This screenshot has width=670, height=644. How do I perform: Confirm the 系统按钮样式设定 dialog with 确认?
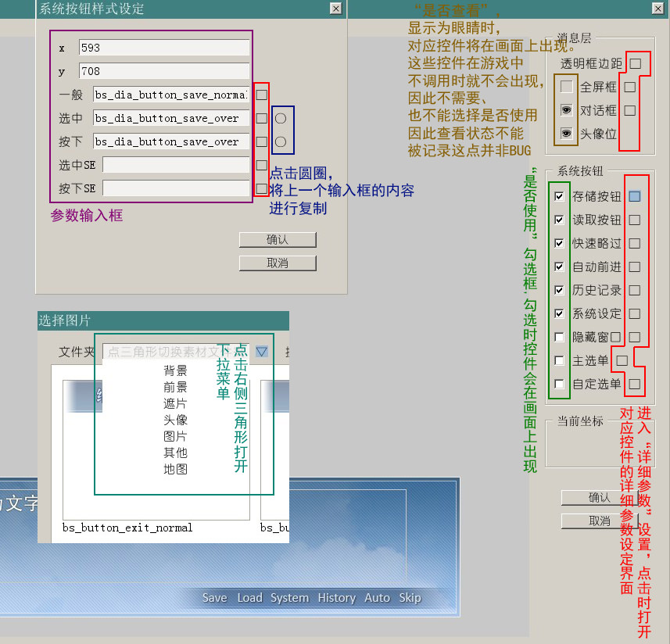point(278,240)
